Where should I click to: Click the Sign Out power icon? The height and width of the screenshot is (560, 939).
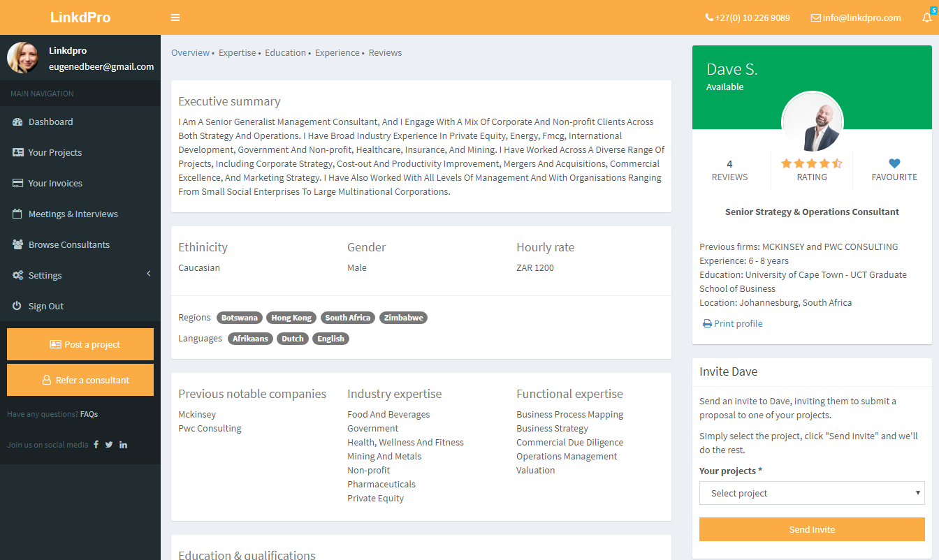pyautogui.click(x=17, y=306)
